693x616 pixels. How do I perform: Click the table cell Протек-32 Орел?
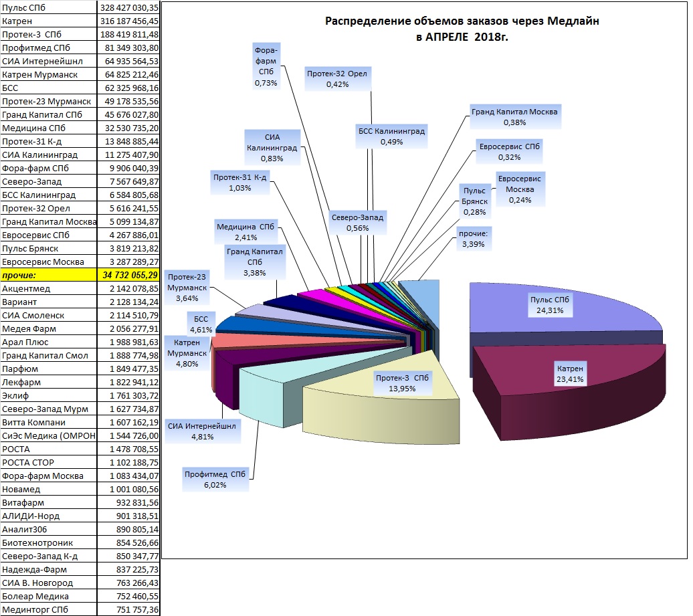click(x=48, y=208)
